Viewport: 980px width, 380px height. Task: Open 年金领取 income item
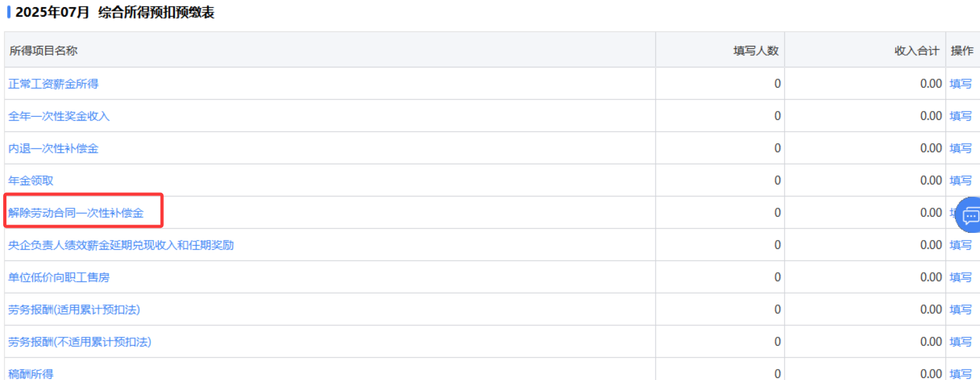click(30, 181)
